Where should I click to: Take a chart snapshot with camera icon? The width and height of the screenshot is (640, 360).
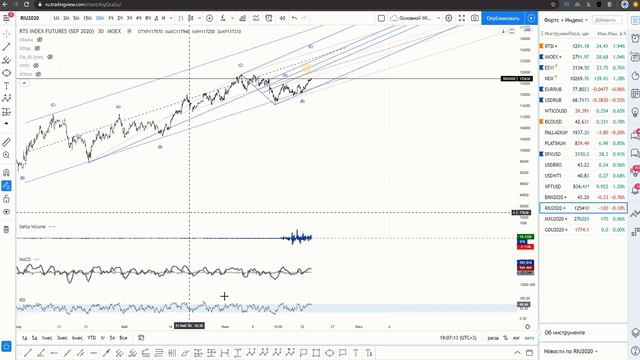point(475,18)
